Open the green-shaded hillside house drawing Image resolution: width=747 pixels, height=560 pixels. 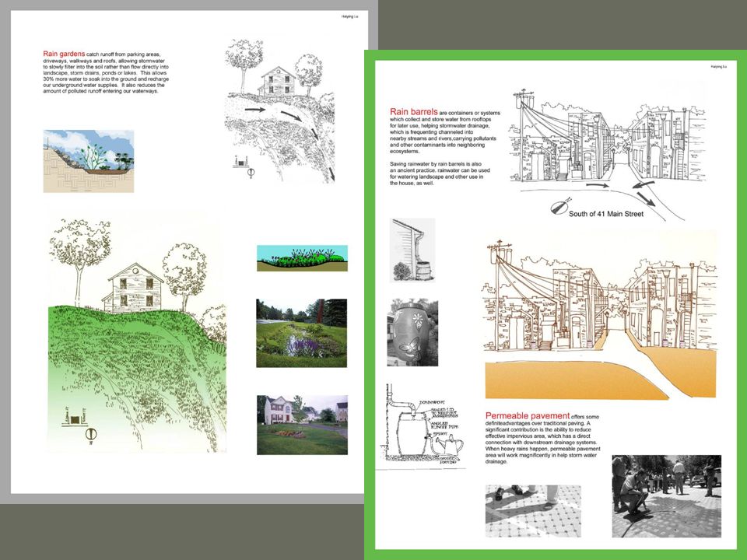point(137,335)
